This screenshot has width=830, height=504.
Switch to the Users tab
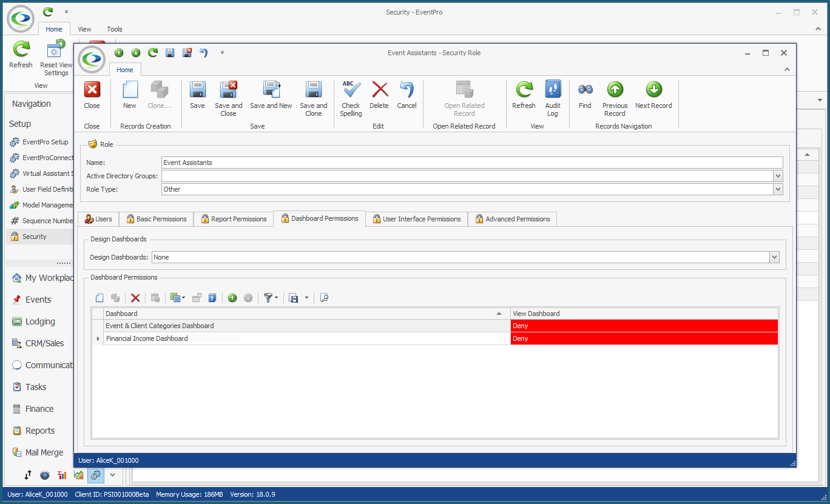(x=98, y=219)
